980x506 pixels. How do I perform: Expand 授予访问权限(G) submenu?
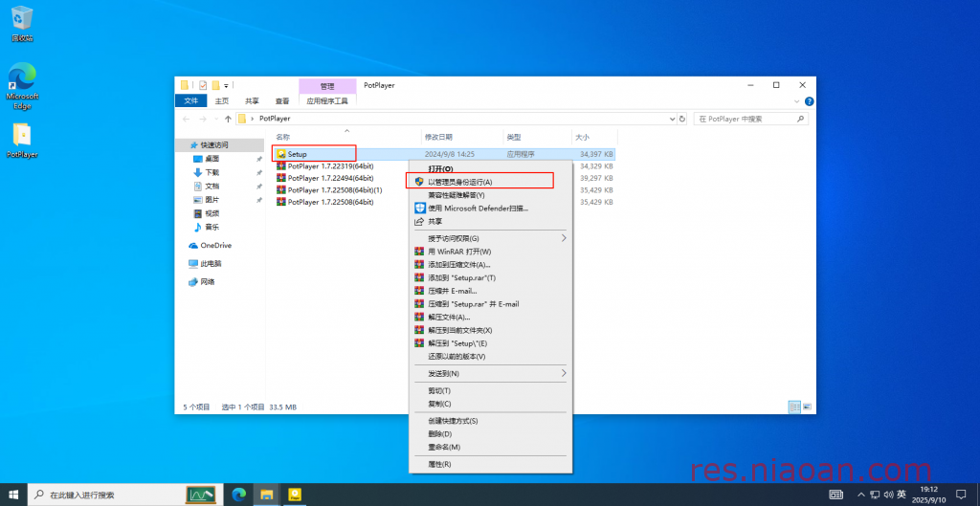(x=491, y=238)
